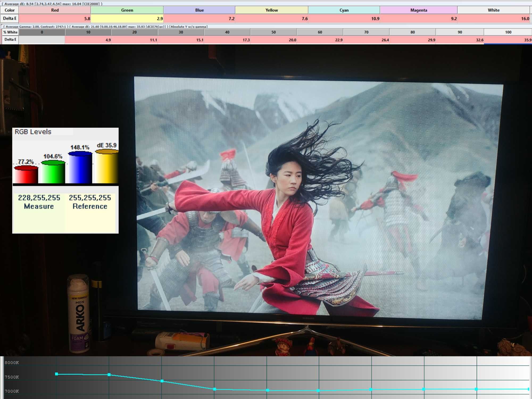532x399 pixels.
Task: Click the last color temperature data point
Action: (529, 389)
